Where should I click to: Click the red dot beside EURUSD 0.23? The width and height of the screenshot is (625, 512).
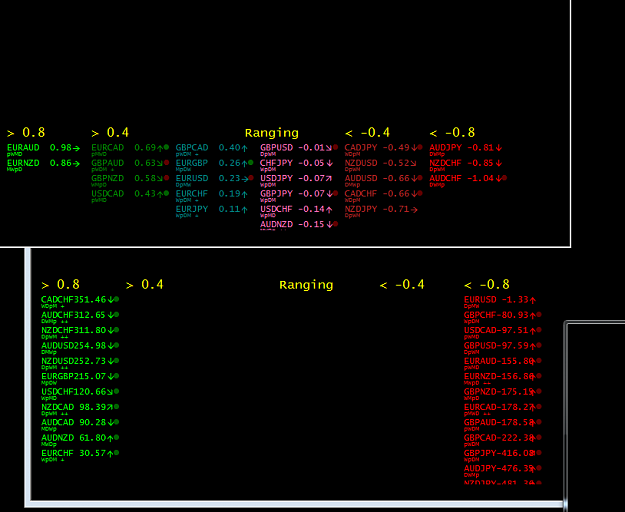pyautogui.click(x=251, y=178)
